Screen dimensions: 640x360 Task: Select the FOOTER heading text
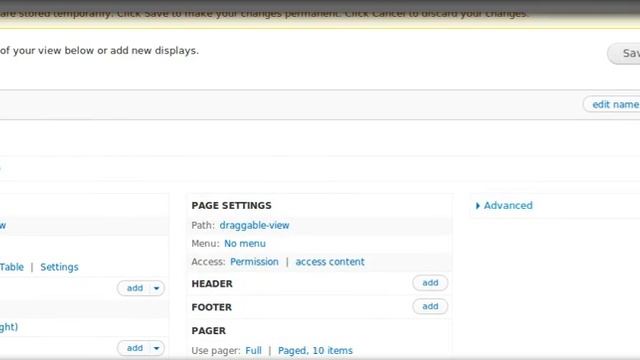[x=211, y=307]
